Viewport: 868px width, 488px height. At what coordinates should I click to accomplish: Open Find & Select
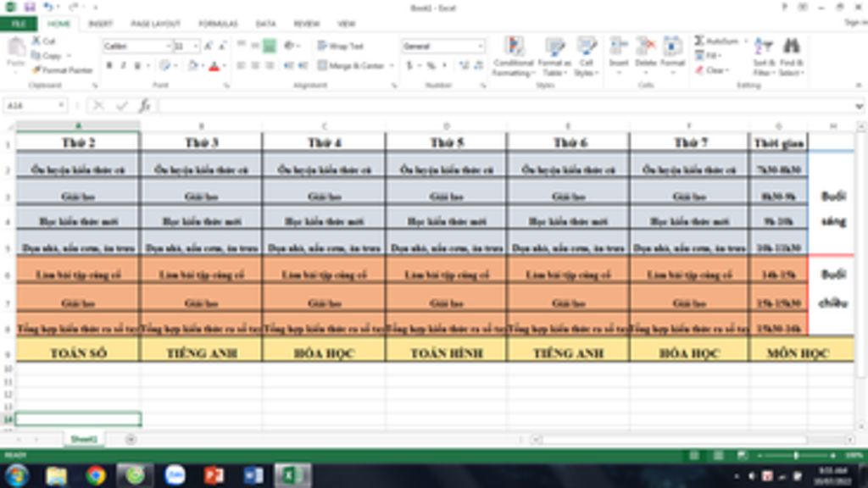pos(791,57)
